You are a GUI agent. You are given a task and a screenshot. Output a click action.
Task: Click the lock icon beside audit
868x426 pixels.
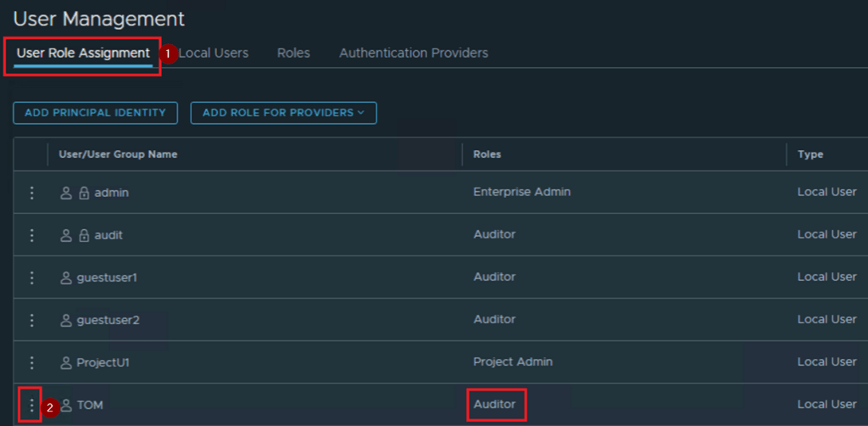pos(84,236)
